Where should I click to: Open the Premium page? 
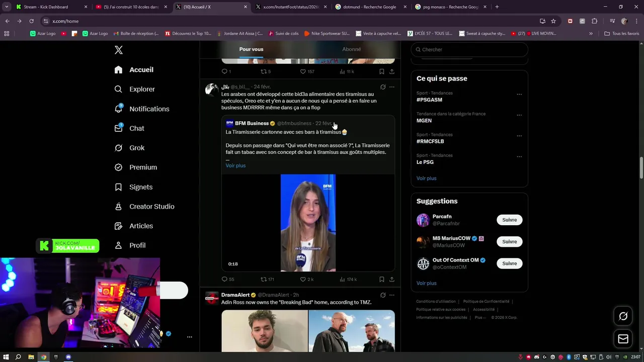(x=135, y=167)
